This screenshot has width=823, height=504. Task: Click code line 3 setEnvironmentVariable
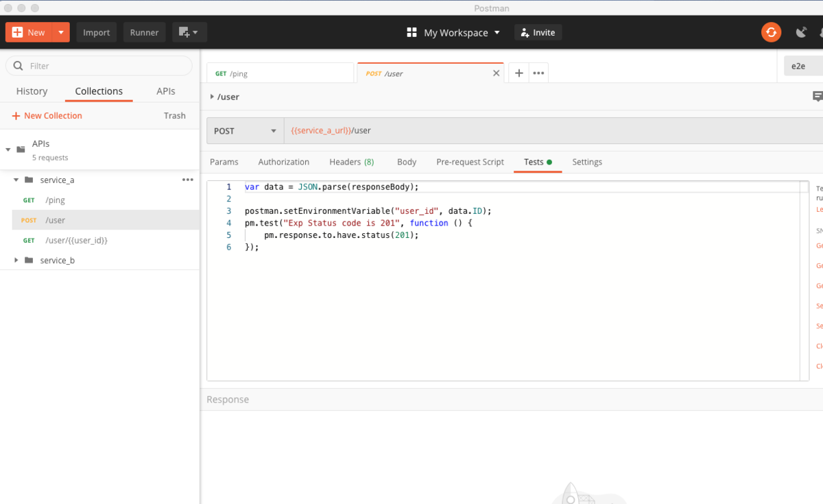pyautogui.click(x=368, y=211)
